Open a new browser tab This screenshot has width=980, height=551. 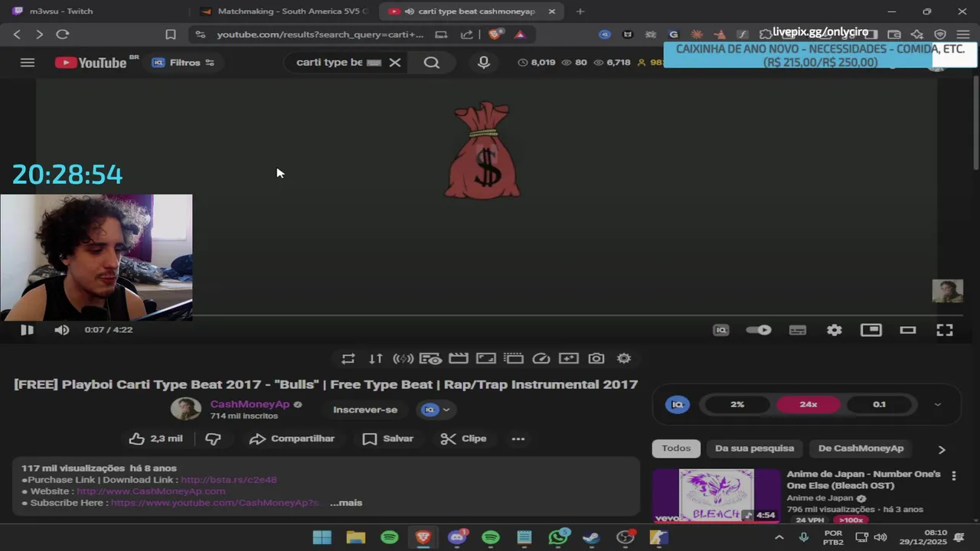[580, 11]
